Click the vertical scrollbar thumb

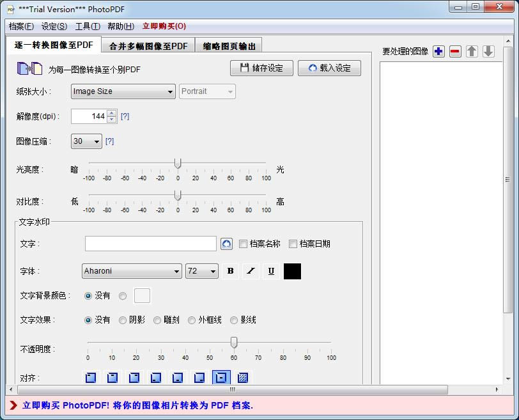coord(507,180)
